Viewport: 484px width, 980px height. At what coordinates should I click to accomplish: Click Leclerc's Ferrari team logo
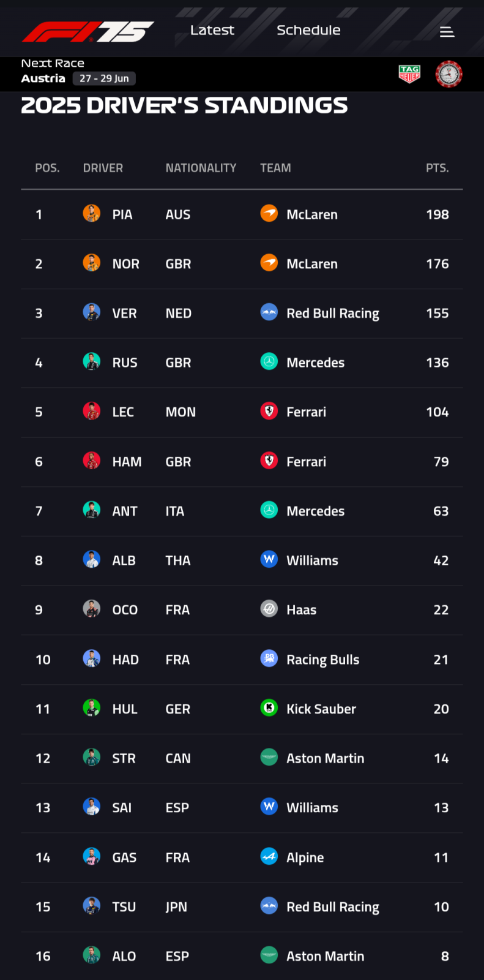pyautogui.click(x=269, y=410)
